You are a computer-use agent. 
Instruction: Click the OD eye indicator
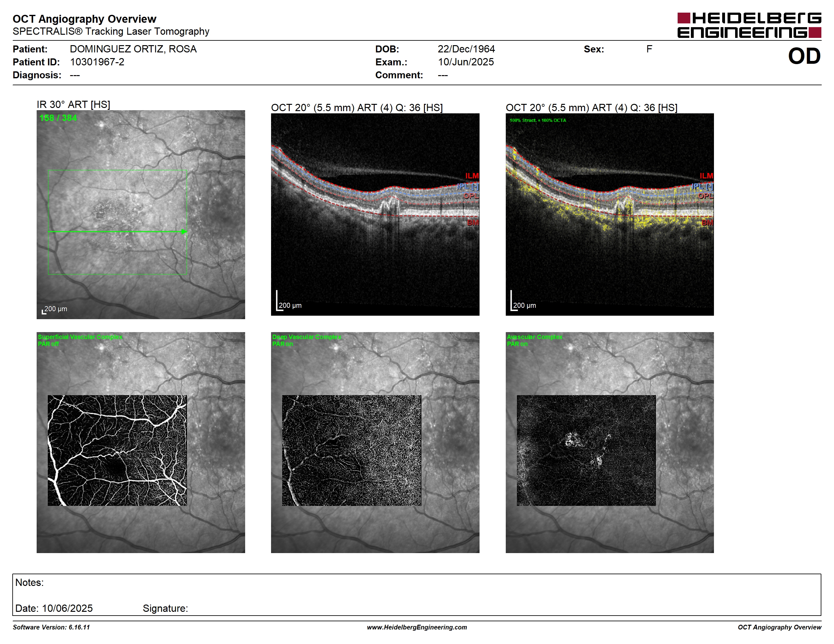[x=804, y=56]
